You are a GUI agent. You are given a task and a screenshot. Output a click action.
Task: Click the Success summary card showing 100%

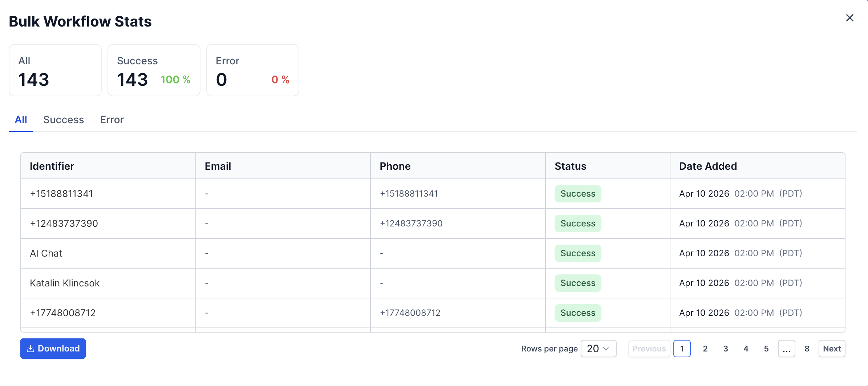pyautogui.click(x=154, y=70)
